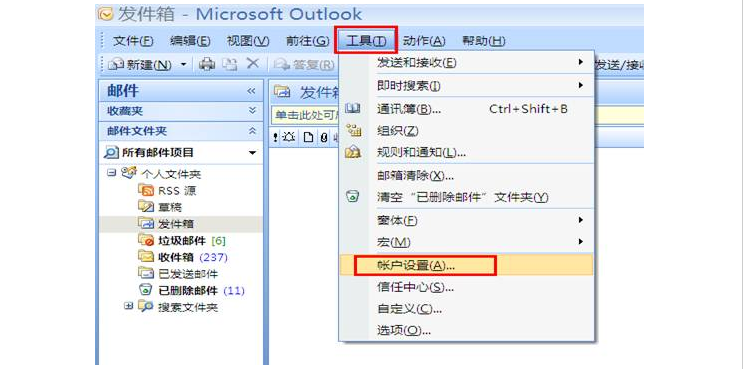Click the recycle icon beside 清空已删除邮件
The height and width of the screenshot is (369, 744).
coord(353,196)
